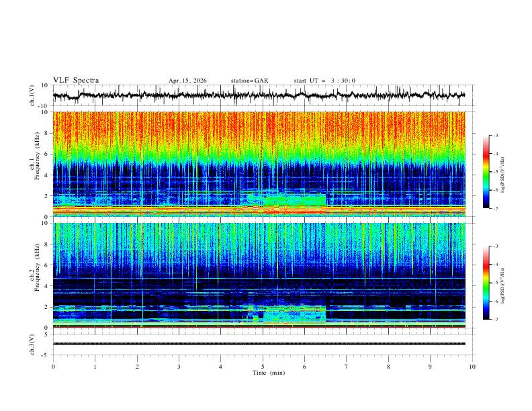Click the 9 minute tick on time axis
The height and width of the screenshot is (411, 532).
point(430,367)
